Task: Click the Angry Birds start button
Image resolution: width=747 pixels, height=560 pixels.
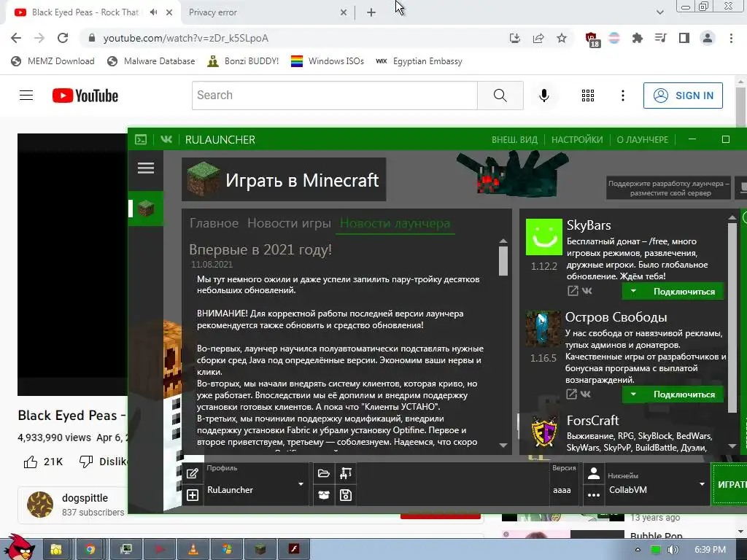Action: pos(20,547)
